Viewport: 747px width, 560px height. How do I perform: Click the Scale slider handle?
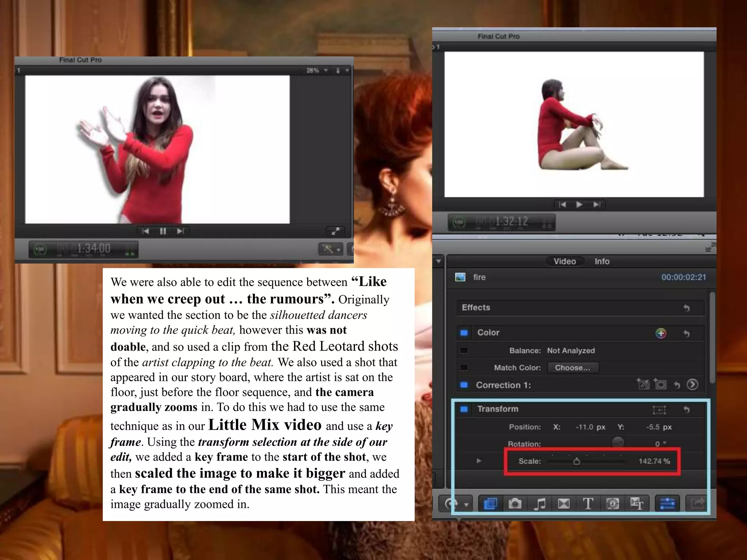click(x=576, y=462)
